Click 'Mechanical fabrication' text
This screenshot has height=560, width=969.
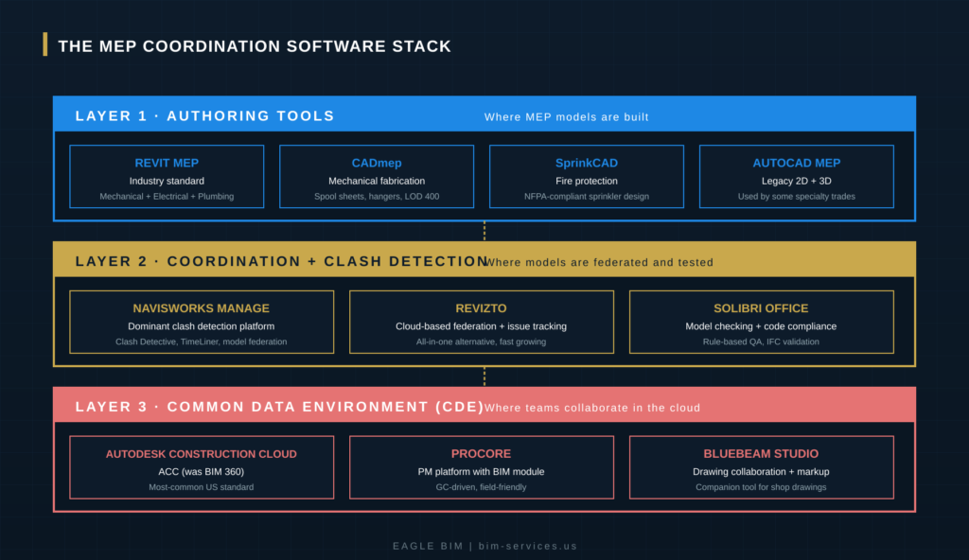377,181
